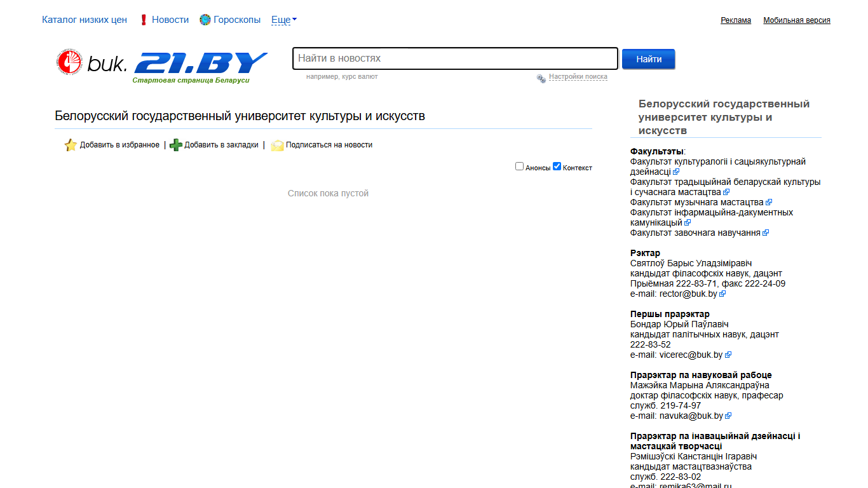Screen dimensions: 868x488
Task: Click the Рэктар heading in sidebar
Action: [645, 253]
